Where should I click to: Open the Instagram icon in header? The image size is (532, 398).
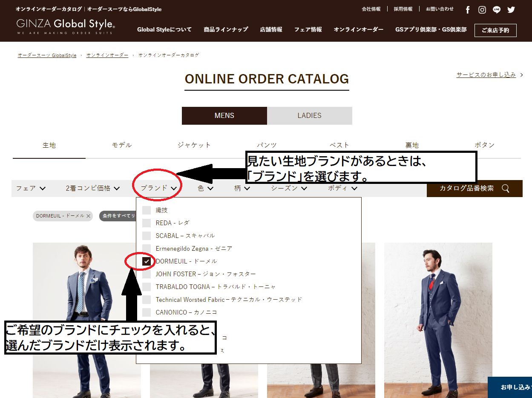coord(482,10)
